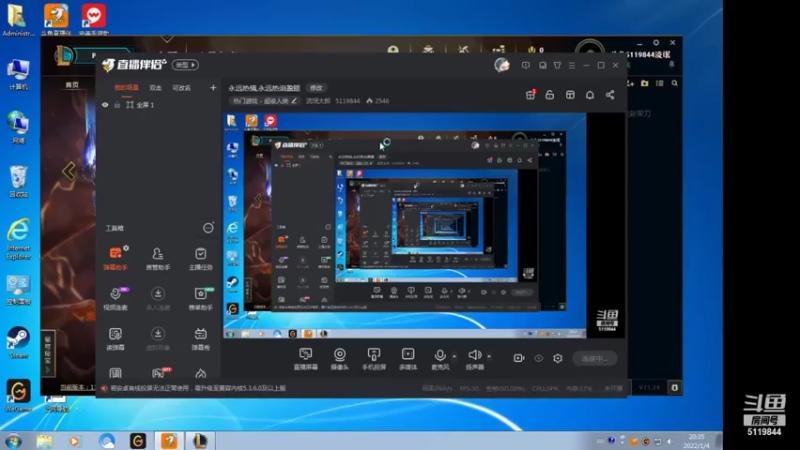Open the 主播任务 streamer tasks tool
Viewport: 800px width, 450px height.
click(x=201, y=258)
